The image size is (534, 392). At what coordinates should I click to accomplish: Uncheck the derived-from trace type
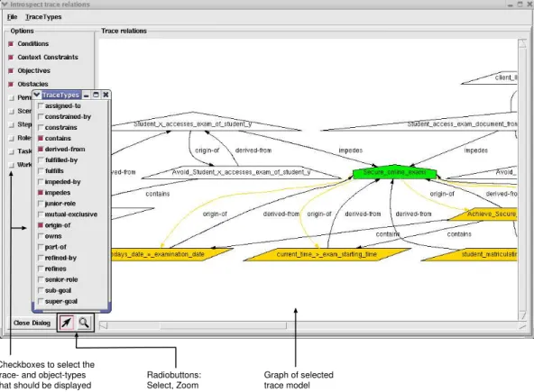41,149
